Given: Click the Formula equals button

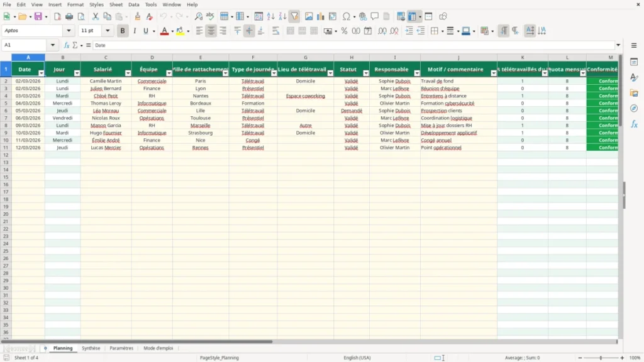Looking at the screenshot, I should pyautogui.click(x=88, y=45).
